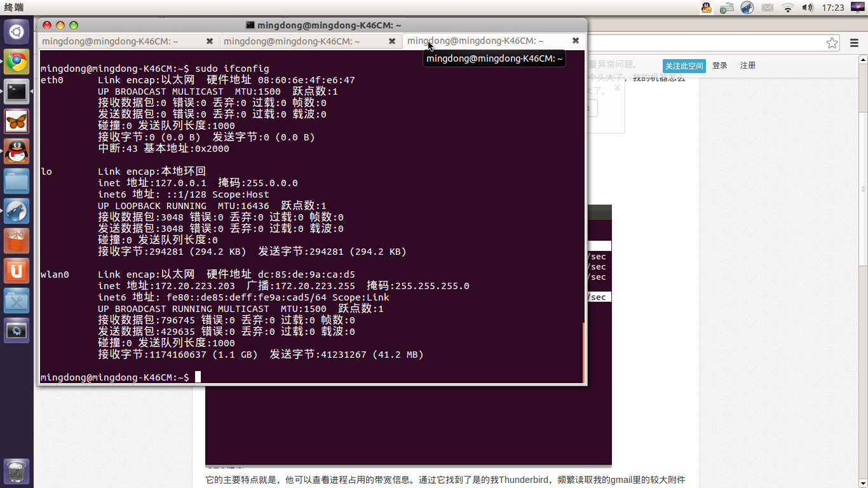The image size is (868, 488).
Task: Click the browser paragraph starting with 它的主要特点
Action: 445,480
